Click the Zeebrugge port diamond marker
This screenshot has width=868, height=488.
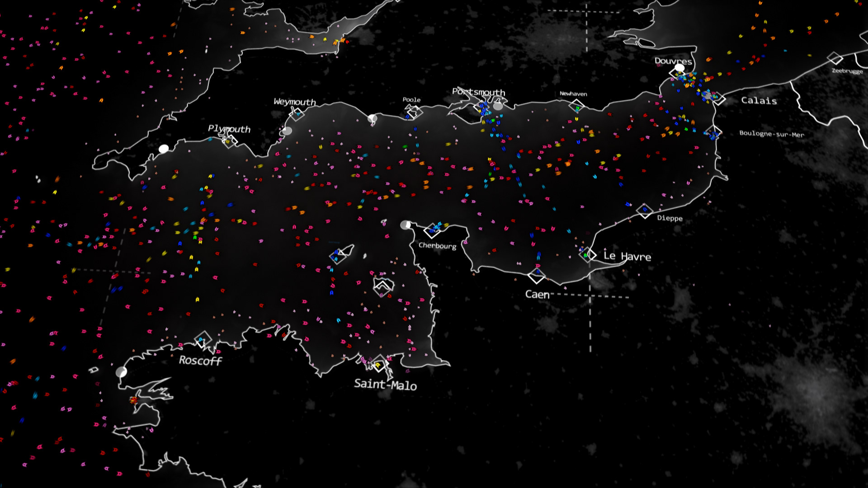835,58
